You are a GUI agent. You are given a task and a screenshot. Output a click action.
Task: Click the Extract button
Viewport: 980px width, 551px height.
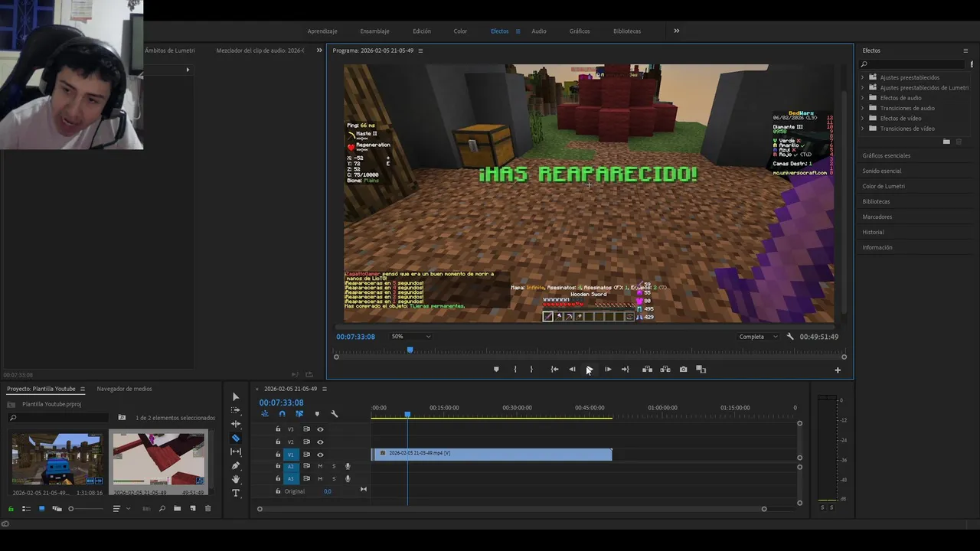click(665, 370)
